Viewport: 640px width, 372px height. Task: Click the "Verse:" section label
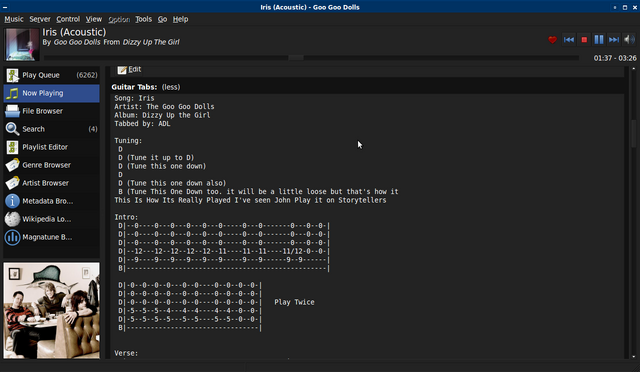(x=126, y=353)
